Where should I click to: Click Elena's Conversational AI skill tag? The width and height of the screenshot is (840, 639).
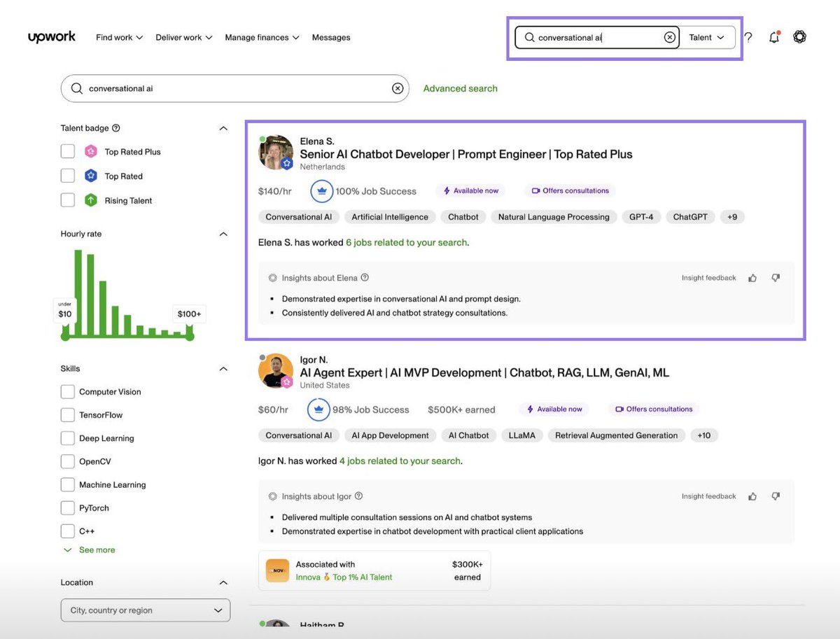point(299,217)
